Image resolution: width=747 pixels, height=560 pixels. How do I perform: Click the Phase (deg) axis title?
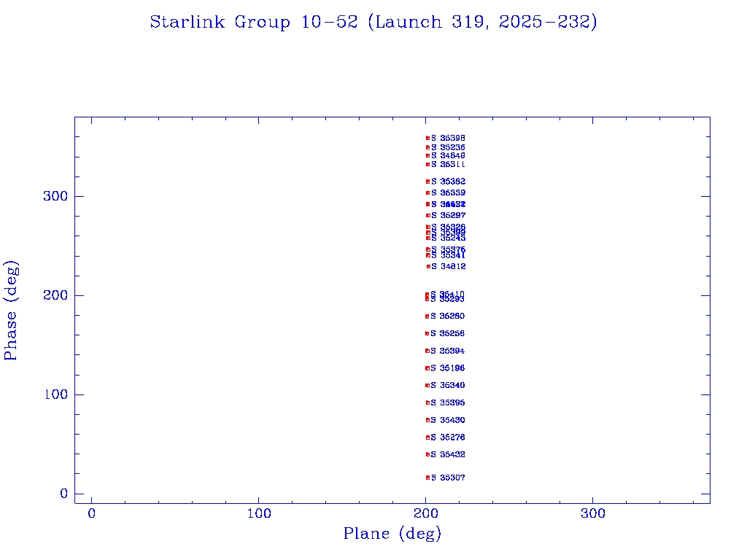pyautogui.click(x=11, y=310)
